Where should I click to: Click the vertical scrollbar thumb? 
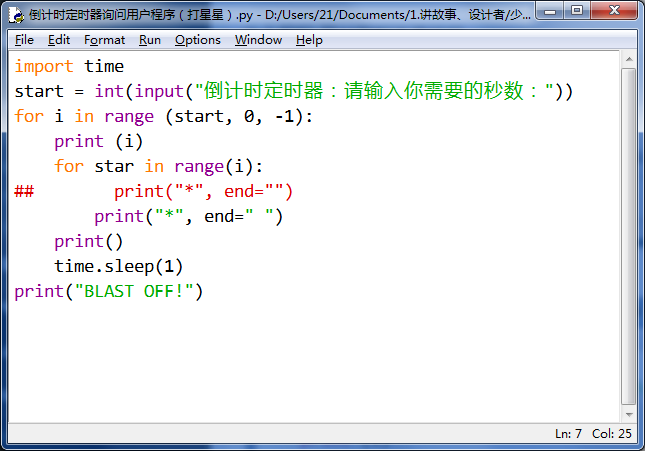[x=629, y=237]
